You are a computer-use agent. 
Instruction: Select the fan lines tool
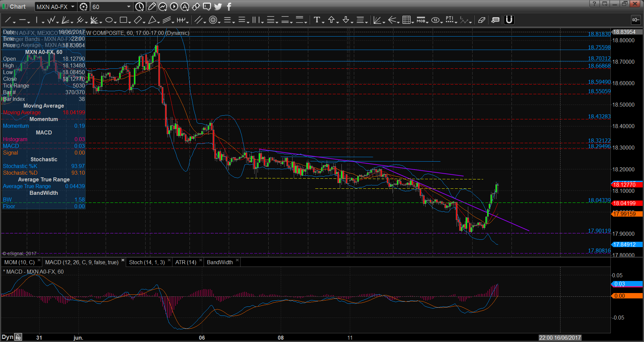(x=65, y=20)
